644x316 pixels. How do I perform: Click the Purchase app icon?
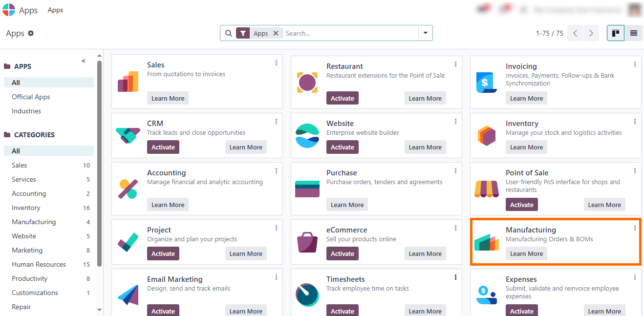(307, 189)
